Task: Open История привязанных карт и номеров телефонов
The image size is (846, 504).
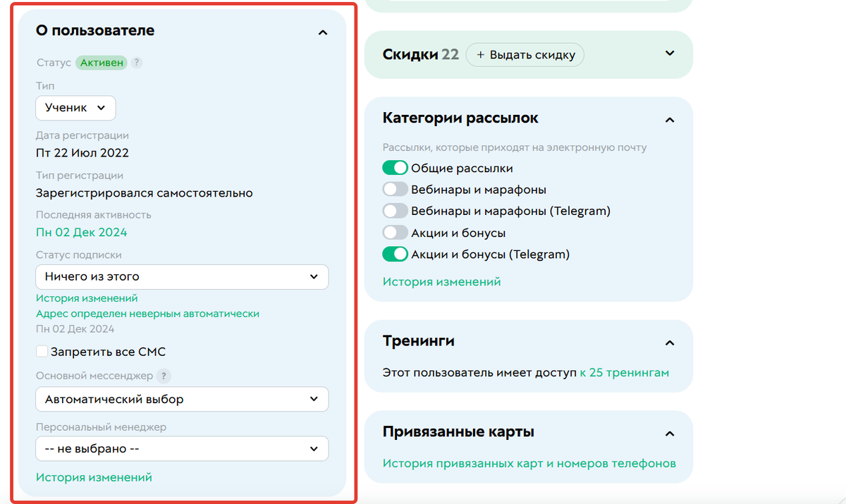Action: (x=529, y=464)
